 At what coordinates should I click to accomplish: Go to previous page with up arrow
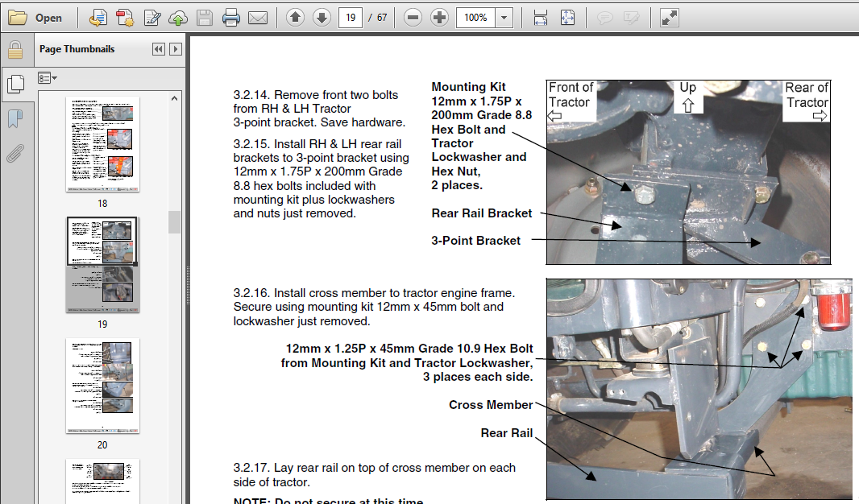[x=295, y=18]
